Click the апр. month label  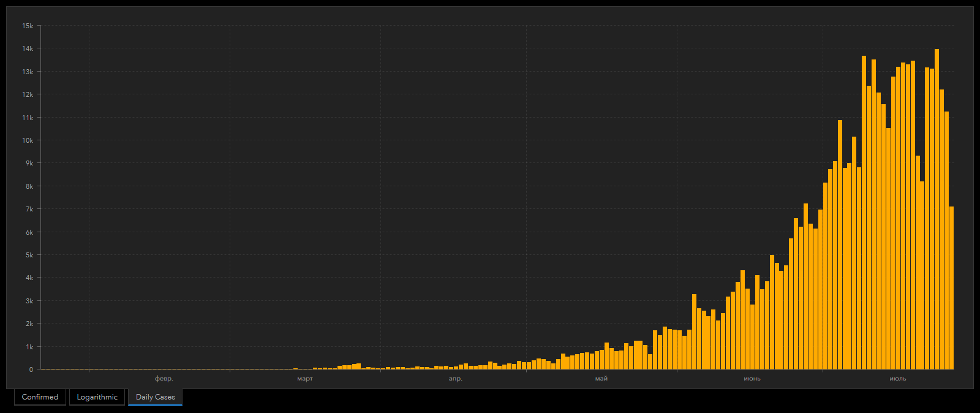pyautogui.click(x=456, y=379)
